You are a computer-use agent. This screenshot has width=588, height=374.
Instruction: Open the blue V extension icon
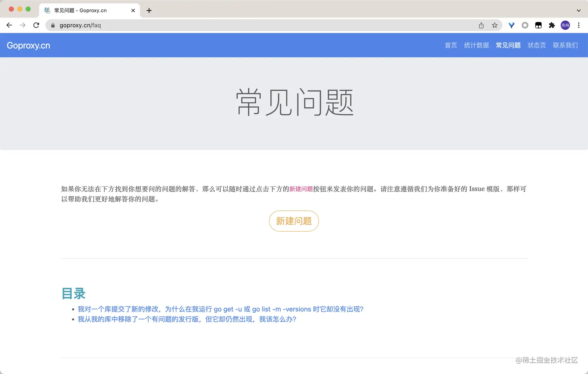511,25
